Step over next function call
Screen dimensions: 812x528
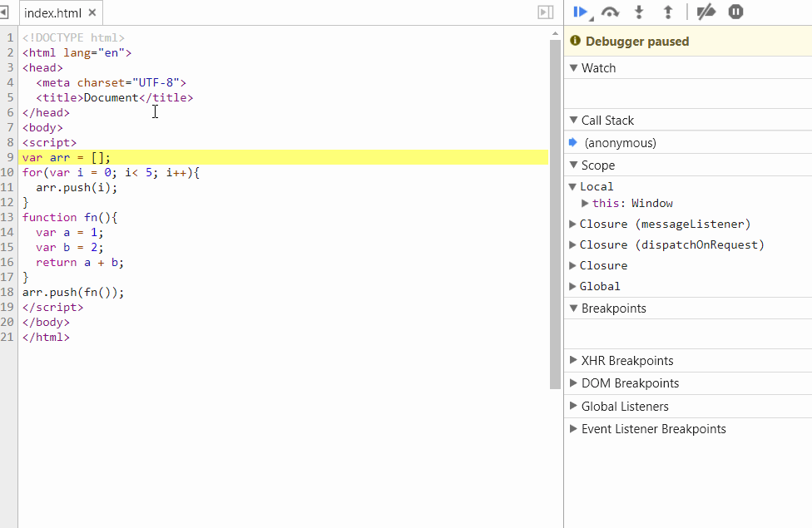pyautogui.click(x=610, y=12)
